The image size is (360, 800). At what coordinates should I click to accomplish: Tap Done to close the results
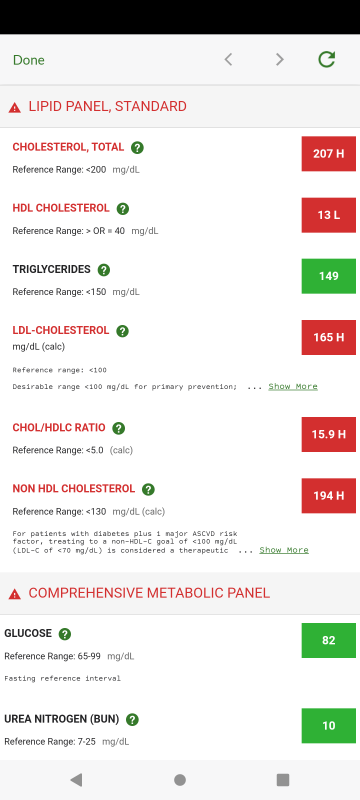click(29, 60)
